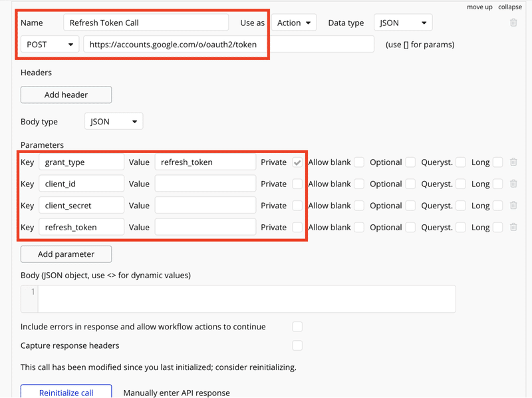The width and height of the screenshot is (532, 398).
Task: Delete the client_id parameter row
Action: tap(513, 184)
